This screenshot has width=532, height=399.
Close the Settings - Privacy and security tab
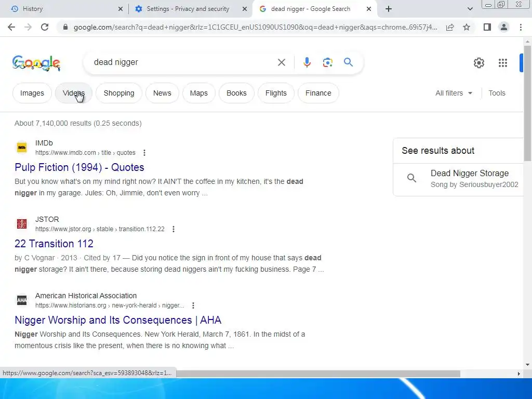245,9
